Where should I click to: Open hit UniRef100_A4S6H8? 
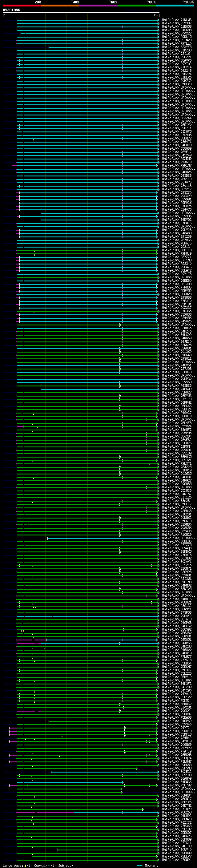[x=177, y=30]
